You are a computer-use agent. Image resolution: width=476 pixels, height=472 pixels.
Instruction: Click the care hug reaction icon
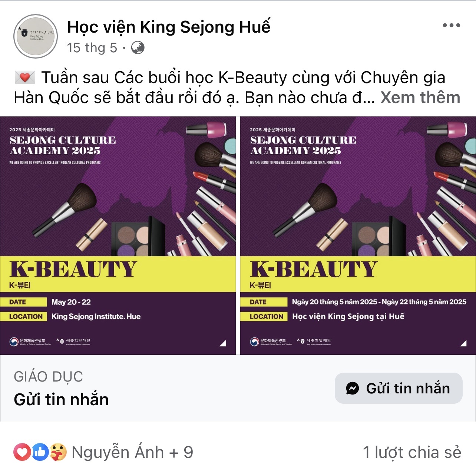point(58,452)
